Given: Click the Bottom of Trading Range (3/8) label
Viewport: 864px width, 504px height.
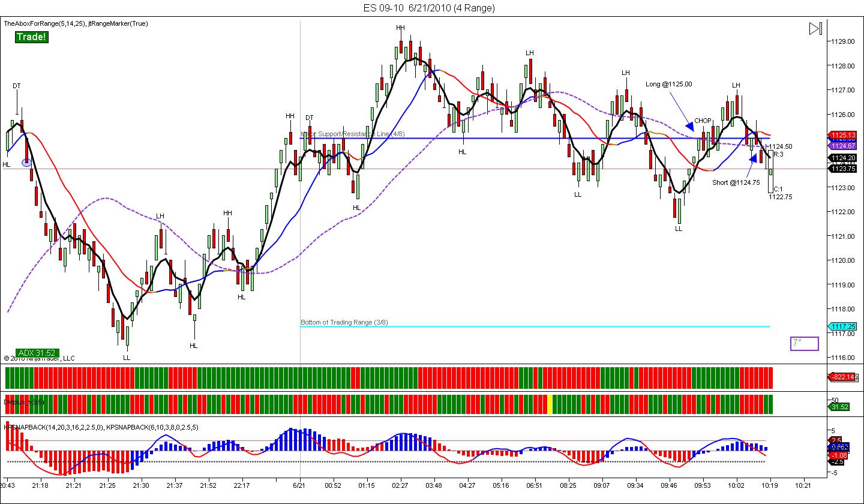Looking at the screenshot, I should coord(344,322).
